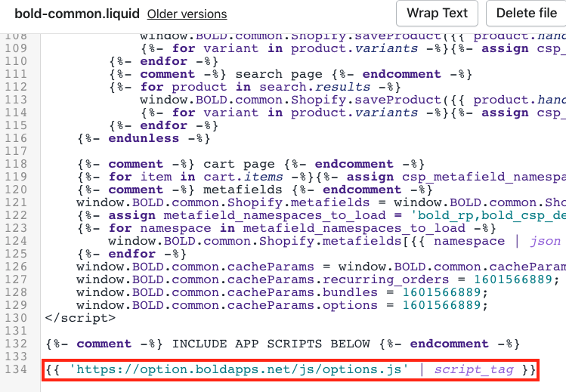Click the 'metafields' comment on line 120

(255, 190)
